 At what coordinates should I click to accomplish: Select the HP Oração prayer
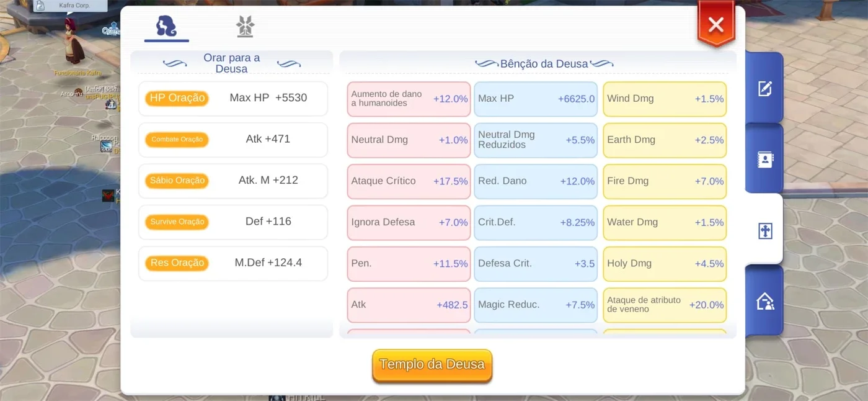pos(177,98)
